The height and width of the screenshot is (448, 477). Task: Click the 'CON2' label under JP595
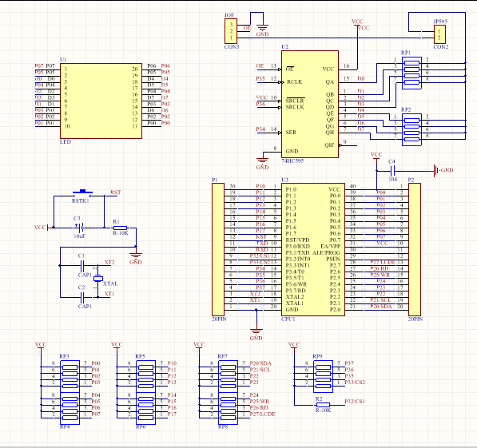(x=441, y=47)
